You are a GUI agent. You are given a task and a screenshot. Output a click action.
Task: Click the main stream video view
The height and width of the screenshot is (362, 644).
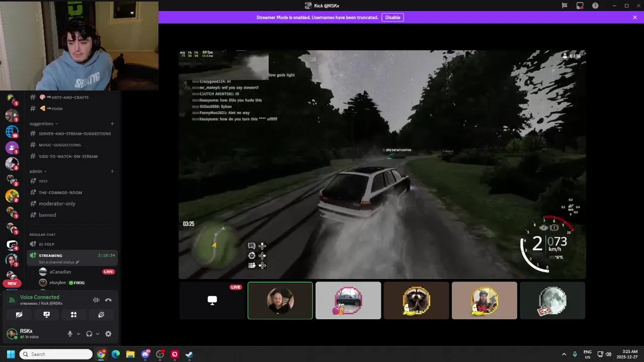coord(382,164)
